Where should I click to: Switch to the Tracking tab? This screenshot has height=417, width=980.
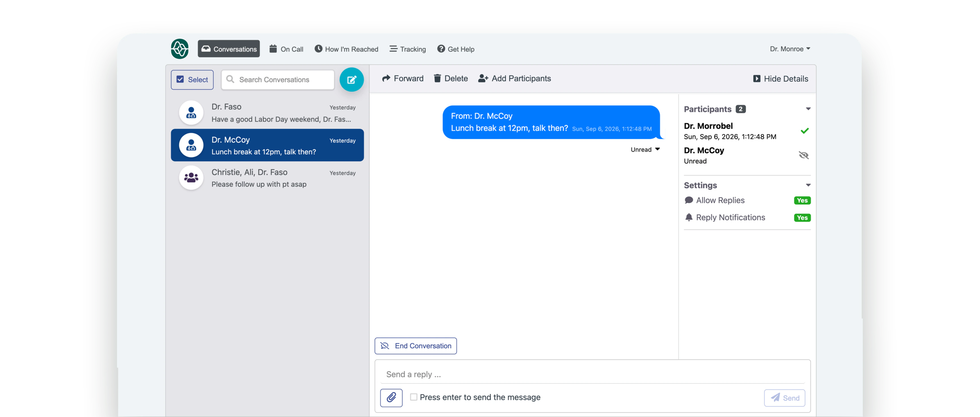coord(407,49)
